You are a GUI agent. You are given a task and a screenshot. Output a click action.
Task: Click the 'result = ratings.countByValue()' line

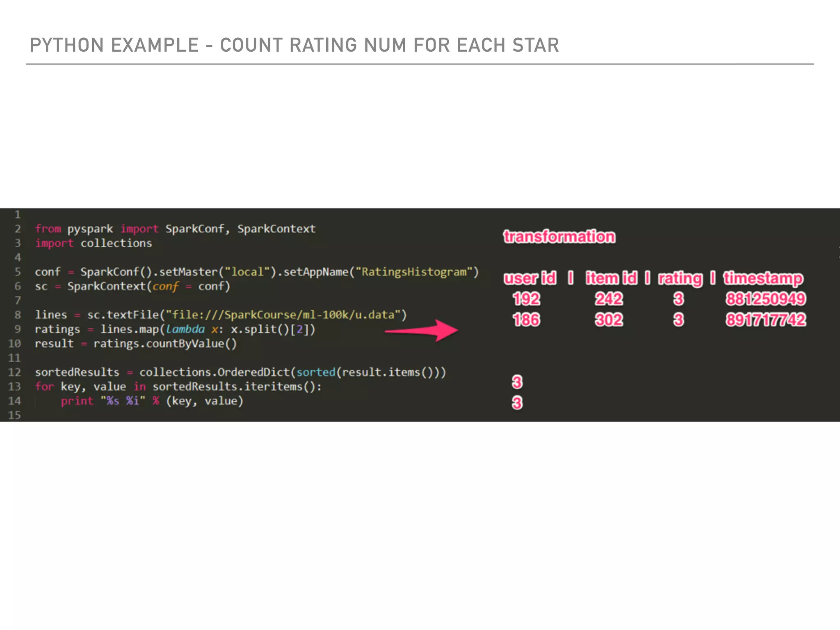[136, 344]
